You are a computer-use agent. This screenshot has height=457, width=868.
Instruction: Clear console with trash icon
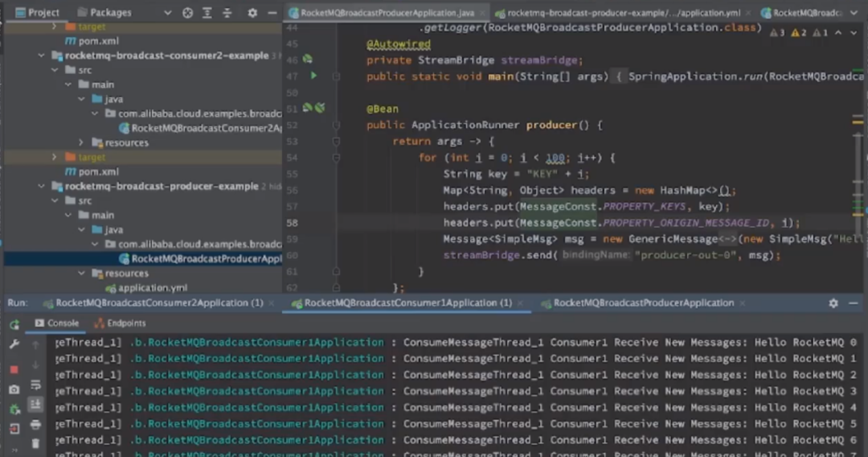(35, 443)
